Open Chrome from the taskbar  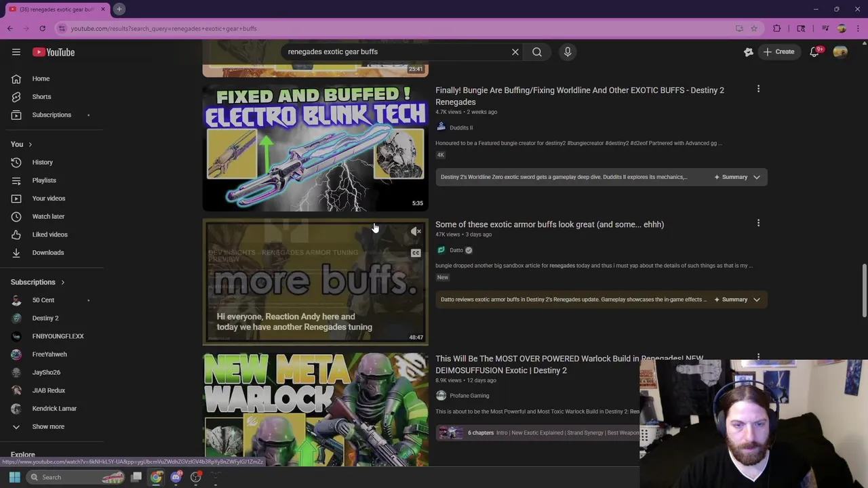coord(156,477)
